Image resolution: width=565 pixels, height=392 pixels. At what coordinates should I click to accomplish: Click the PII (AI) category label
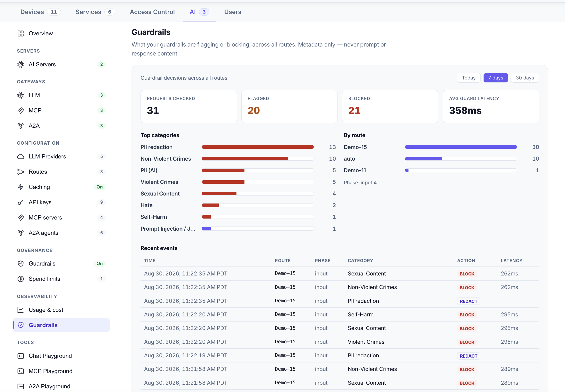(x=149, y=171)
